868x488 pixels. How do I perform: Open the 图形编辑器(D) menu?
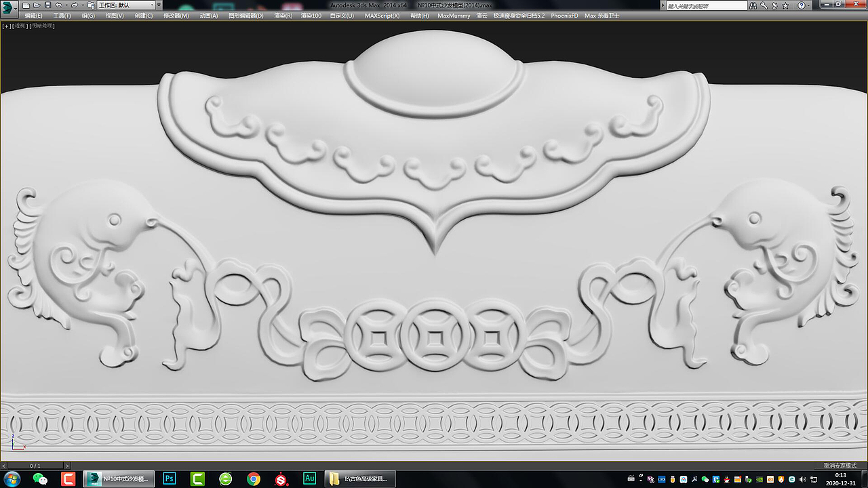246,16
